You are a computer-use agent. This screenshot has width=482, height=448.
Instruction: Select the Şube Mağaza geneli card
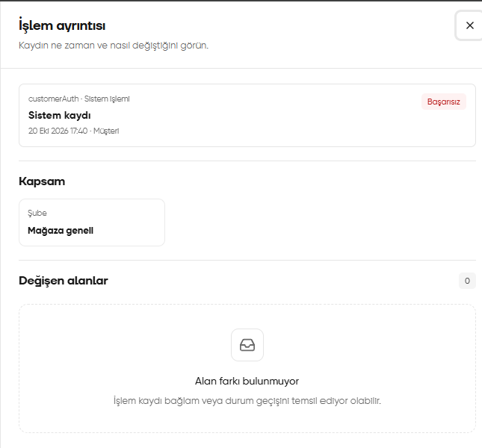click(92, 223)
